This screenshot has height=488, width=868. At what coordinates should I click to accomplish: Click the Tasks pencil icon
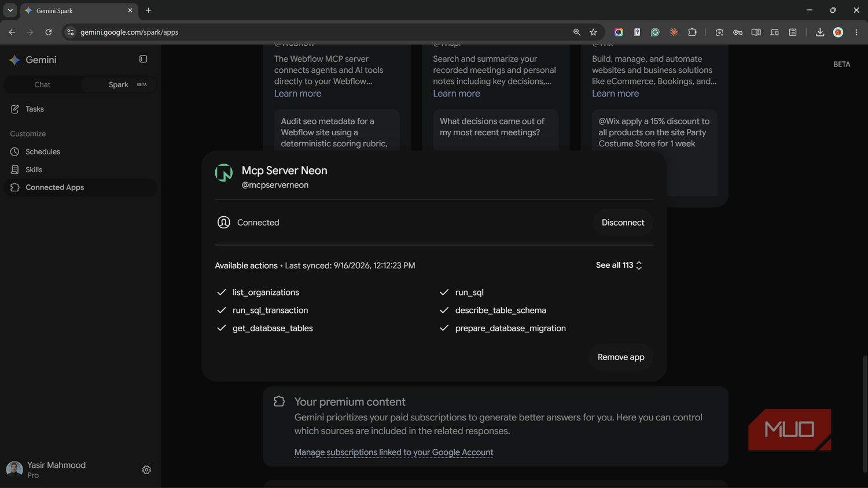coord(15,109)
